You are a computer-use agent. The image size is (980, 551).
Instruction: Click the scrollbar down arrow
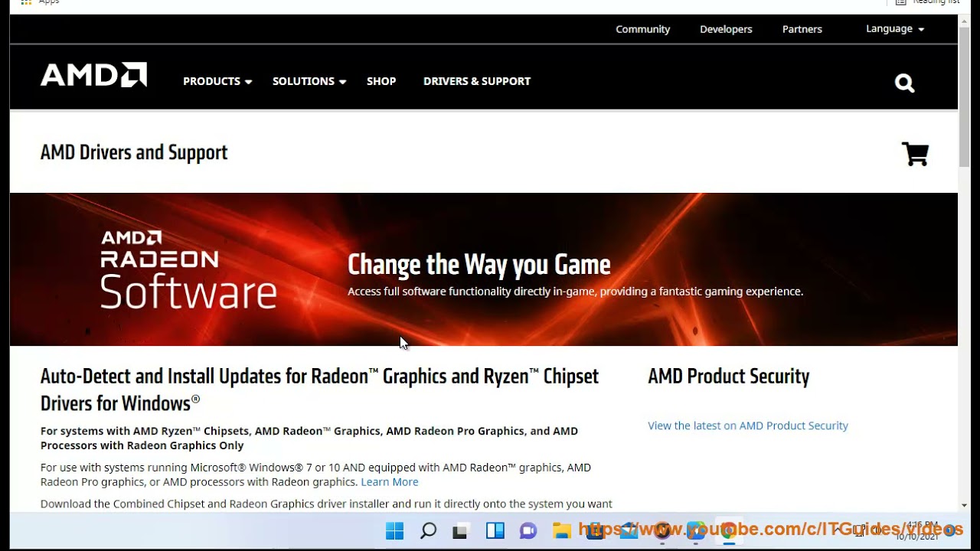tap(964, 506)
